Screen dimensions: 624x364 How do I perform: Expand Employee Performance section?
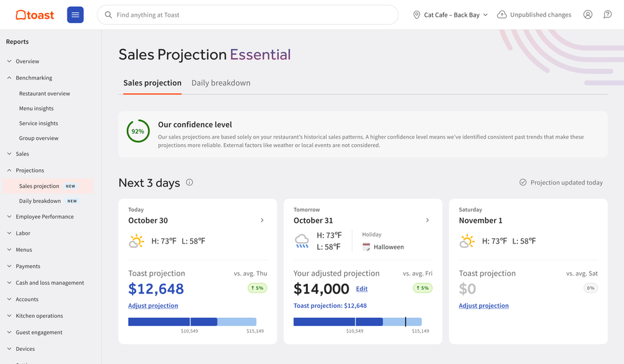(40, 217)
